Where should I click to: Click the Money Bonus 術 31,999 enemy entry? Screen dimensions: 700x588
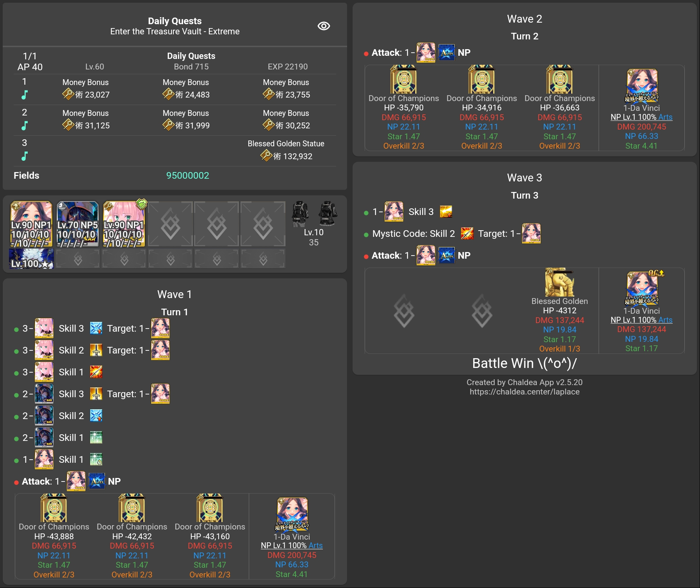(186, 119)
